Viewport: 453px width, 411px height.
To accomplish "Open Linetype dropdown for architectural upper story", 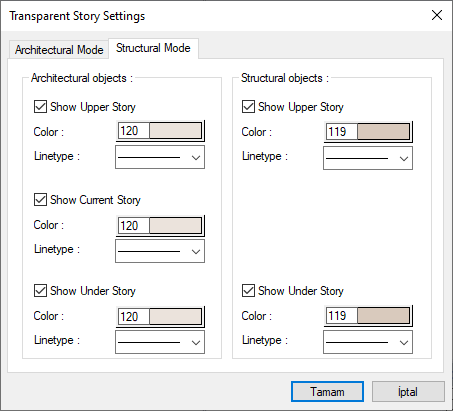I will [160, 157].
